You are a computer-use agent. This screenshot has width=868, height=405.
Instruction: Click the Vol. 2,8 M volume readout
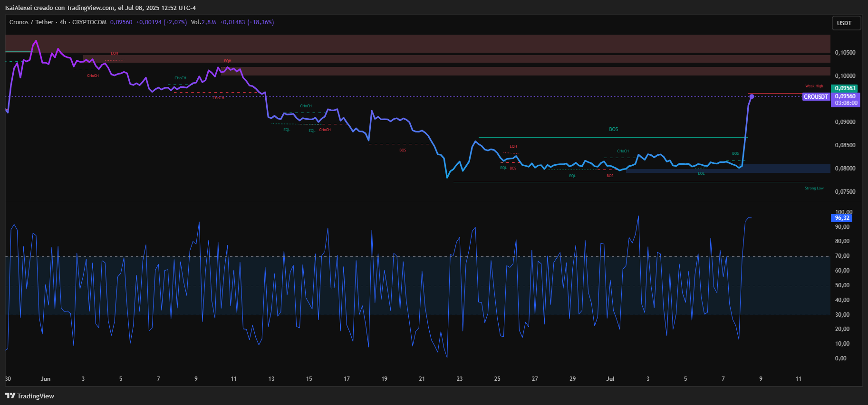pos(203,22)
